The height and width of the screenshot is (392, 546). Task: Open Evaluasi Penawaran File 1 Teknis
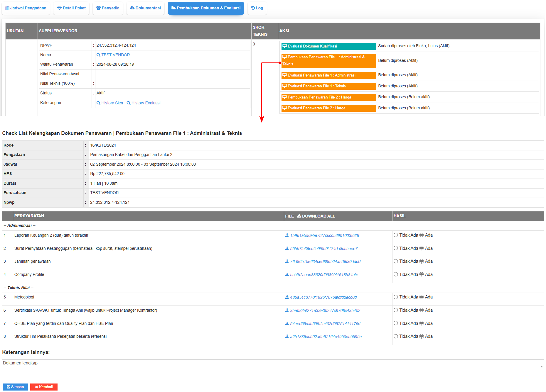pos(328,86)
